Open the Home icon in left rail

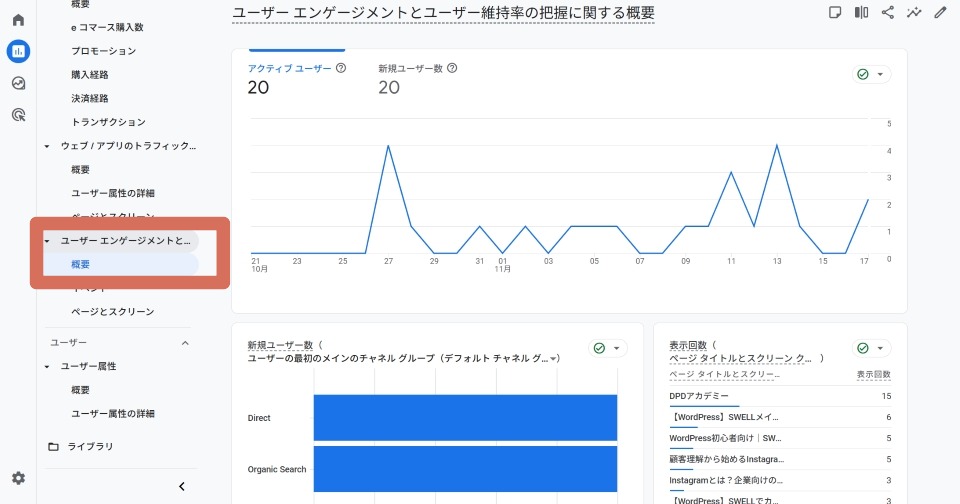(x=18, y=19)
